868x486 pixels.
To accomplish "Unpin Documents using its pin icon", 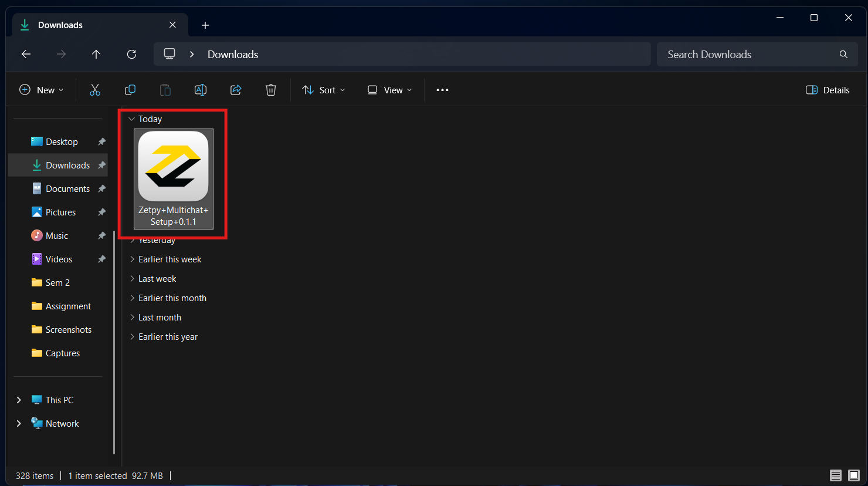I will (x=101, y=188).
